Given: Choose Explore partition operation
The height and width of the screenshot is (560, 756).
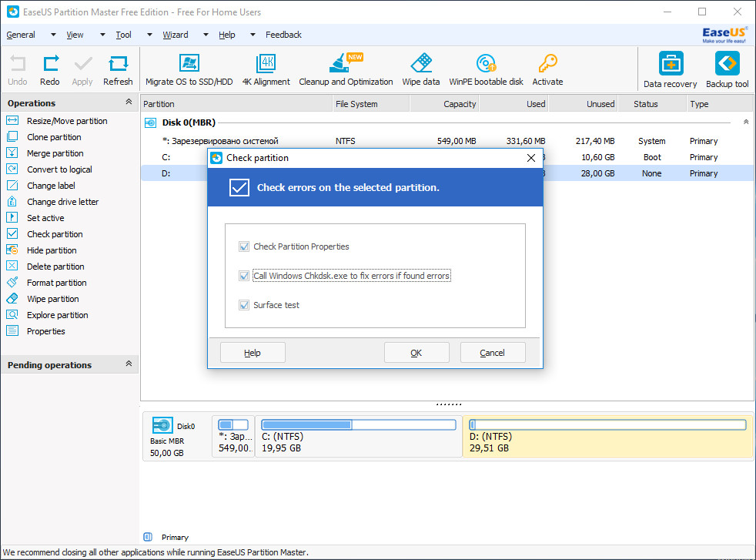Looking at the screenshot, I should [58, 315].
